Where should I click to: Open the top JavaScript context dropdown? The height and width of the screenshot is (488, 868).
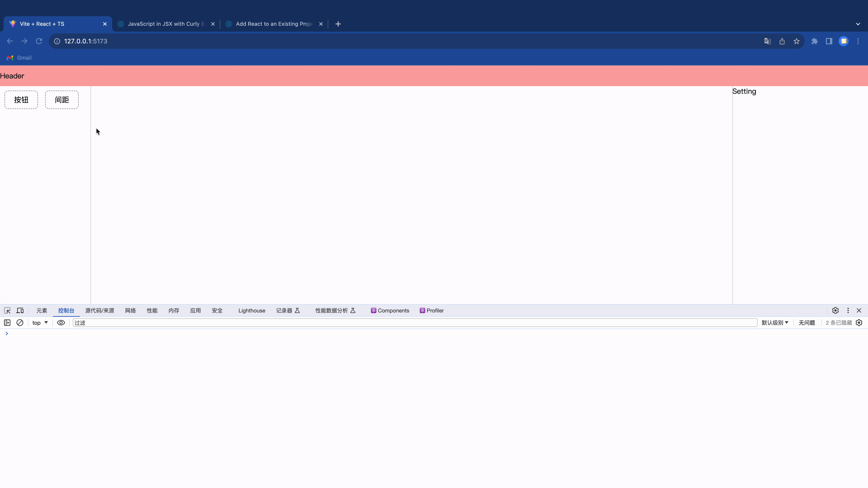pyautogui.click(x=40, y=323)
